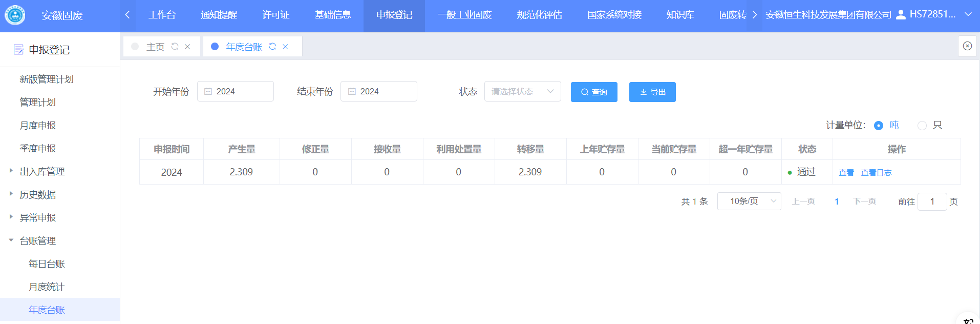
Task: Switch to the 一般工业固废 menu
Action: click(464, 15)
